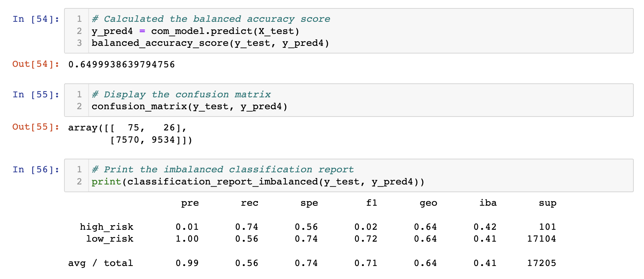The height and width of the screenshot is (279, 644).
Task: Place cursor on the 'y_pred4 = com_model.predict(X_test)' line
Action: coord(196,31)
